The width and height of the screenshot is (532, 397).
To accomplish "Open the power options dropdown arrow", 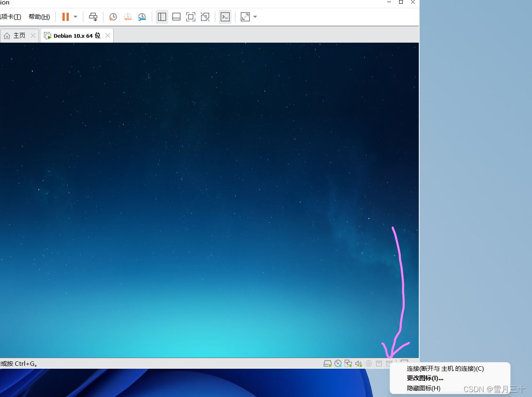I will click(x=75, y=17).
